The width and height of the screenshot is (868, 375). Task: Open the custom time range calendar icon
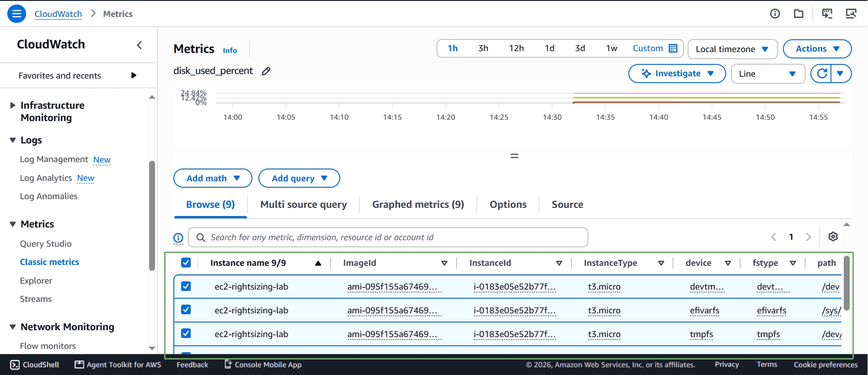[673, 48]
